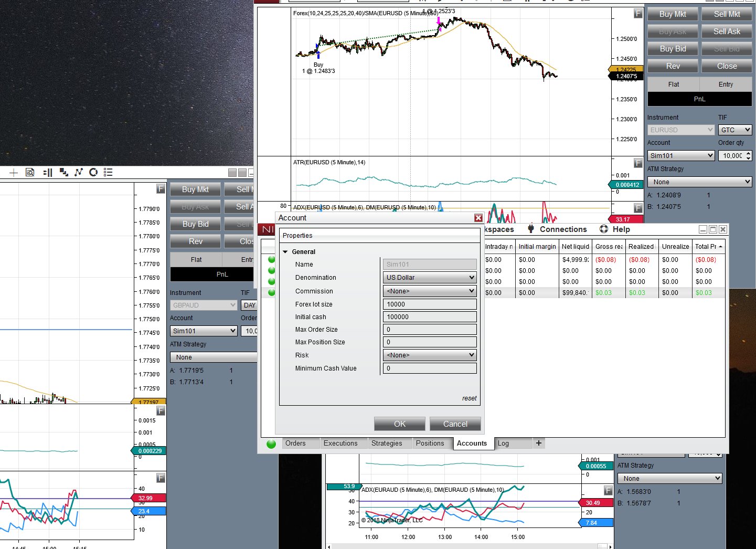Screen dimensions: 756x549
Task: Click the EURAUD chart horizontal scrollbar thumb
Action: coord(603,546)
